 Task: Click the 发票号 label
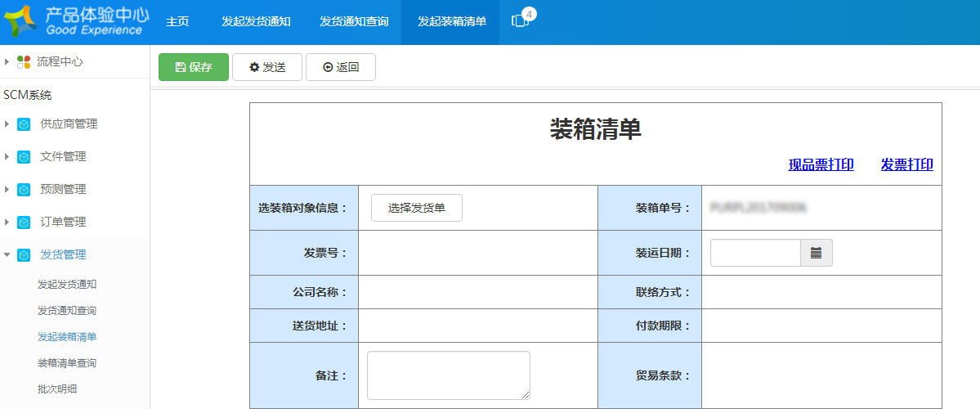[325, 253]
